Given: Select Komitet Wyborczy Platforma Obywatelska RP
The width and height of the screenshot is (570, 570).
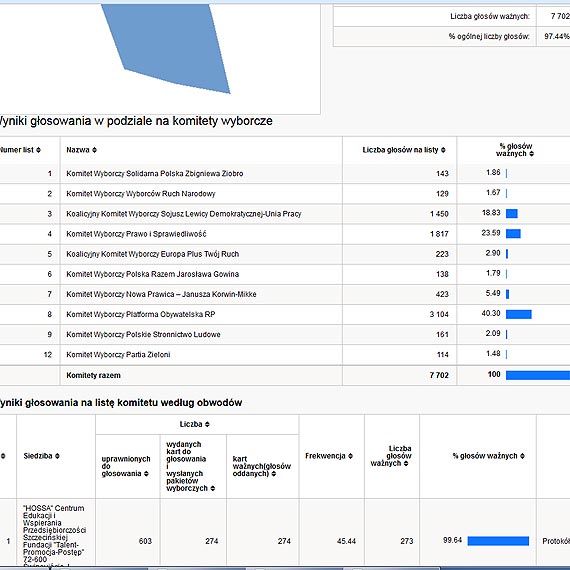Looking at the screenshot, I should click(x=141, y=314).
